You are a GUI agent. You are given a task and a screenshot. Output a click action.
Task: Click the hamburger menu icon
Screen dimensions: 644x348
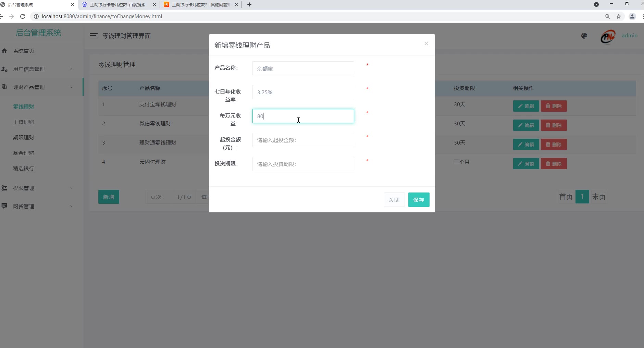coord(94,36)
